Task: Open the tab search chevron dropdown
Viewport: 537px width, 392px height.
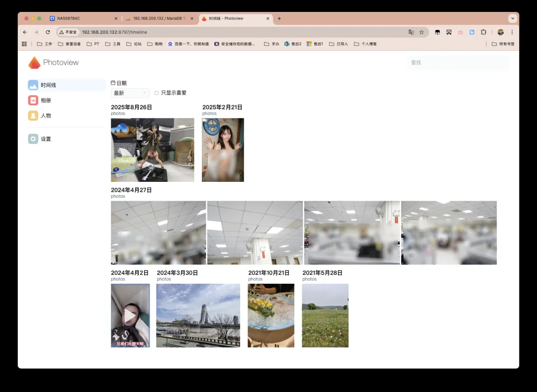Action: pos(513,18)
